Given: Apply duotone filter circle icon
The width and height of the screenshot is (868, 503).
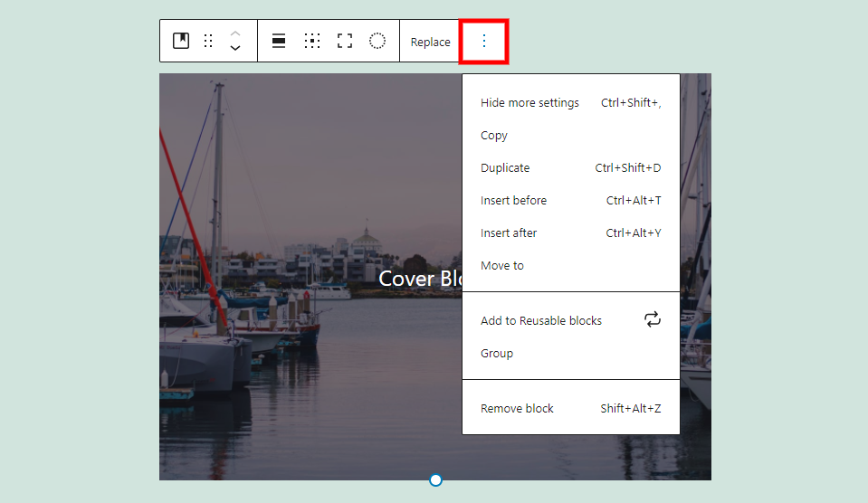Looking at the screenshot, I should (377, 41).
